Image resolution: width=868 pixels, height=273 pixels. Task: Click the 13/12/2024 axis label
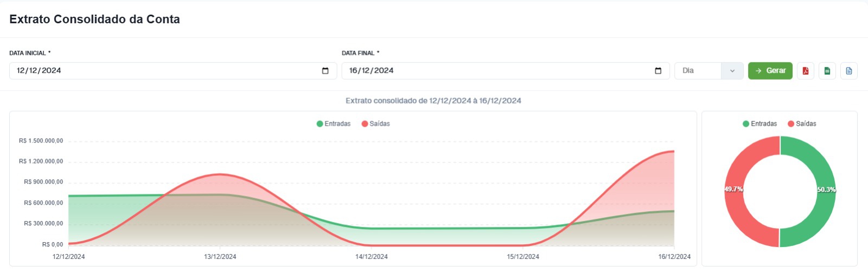[220, 257]
